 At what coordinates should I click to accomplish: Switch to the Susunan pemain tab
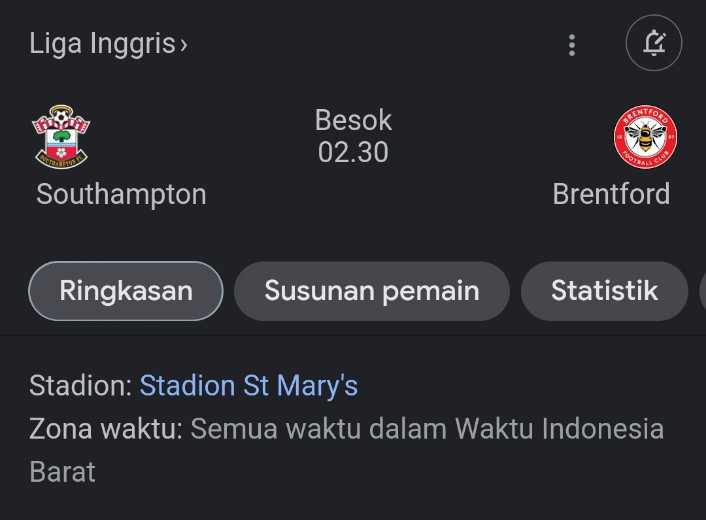coord(372,291)
